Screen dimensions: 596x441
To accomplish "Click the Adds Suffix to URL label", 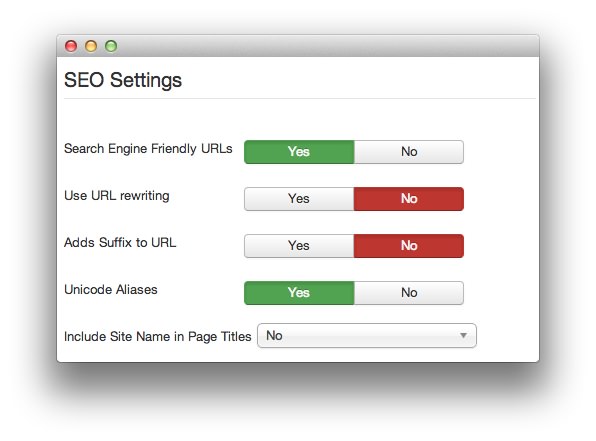I will [x=120, y=243].
